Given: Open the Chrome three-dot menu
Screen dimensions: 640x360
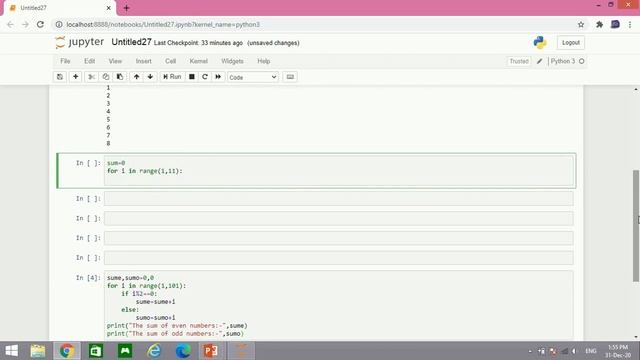Looking at the screenshot, I should tap(630, 24).
